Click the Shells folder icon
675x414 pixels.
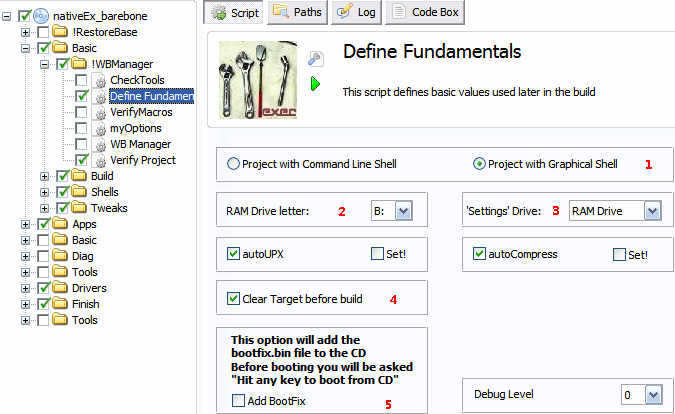[x=79, y=192]
